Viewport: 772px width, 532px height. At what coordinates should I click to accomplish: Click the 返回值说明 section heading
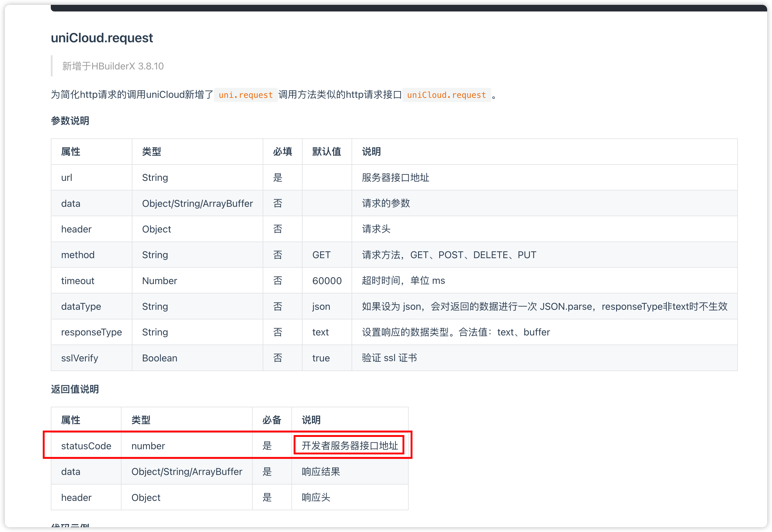pyautogui.click(x=75, y=389)
